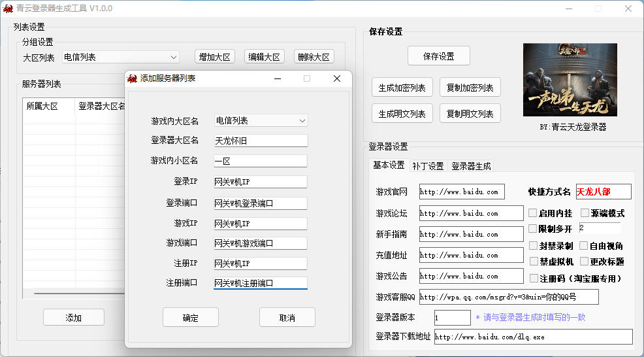Select the 基本设置 tab
The height and width of the screenshot is (357, 644).
tap(389, 165)
